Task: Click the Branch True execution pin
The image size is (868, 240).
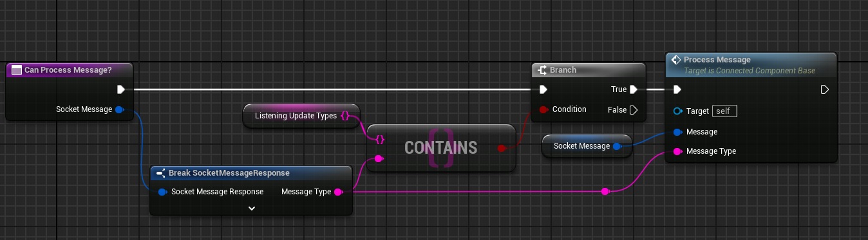Action: [634, 89]
